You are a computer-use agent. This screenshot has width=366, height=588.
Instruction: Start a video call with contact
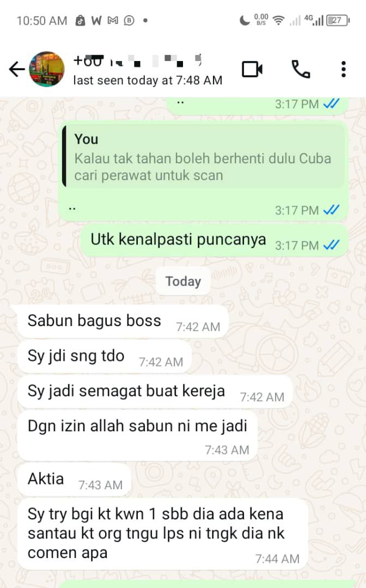click(x=252, y=69)
